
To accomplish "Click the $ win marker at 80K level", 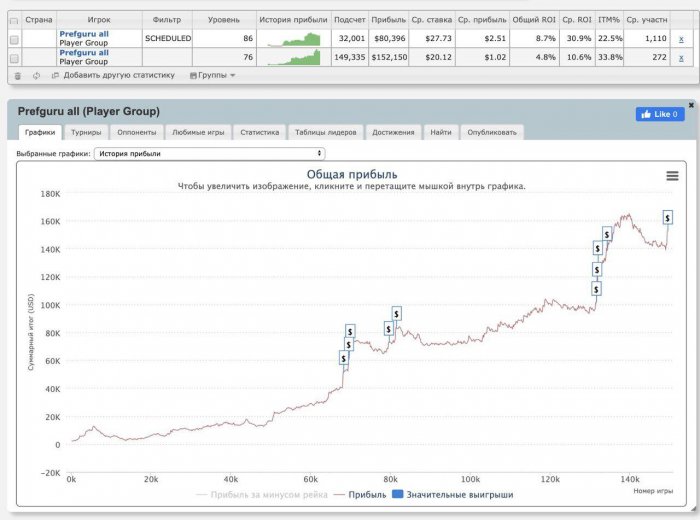I will (x=350, y=332).
